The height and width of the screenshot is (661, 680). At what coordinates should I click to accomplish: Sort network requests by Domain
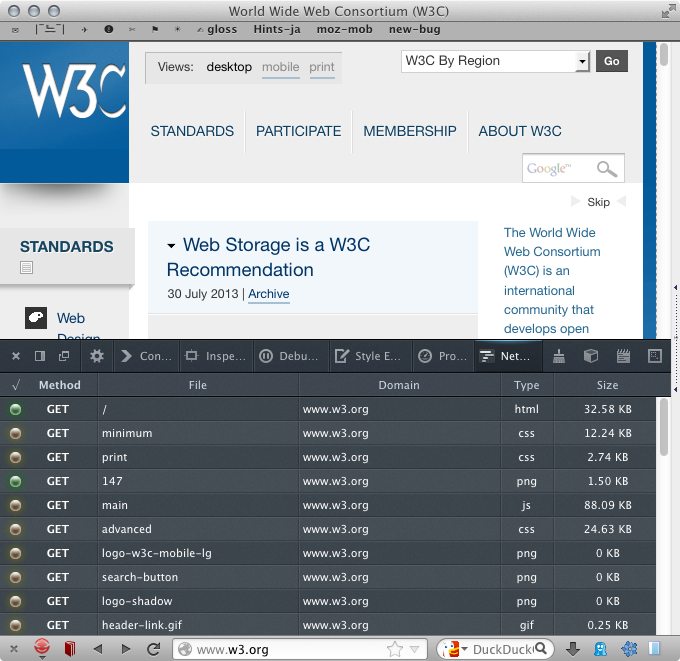pyautogui.click(x=399, y=385)
